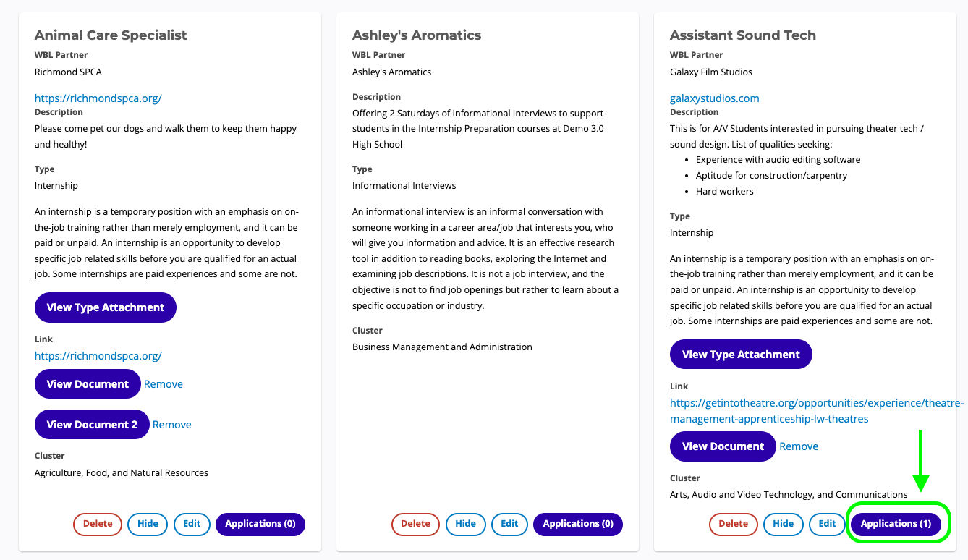This screenshot has height=560, width=968.
Task: Open Applications (1) for Assistant Sound Tech
Action: click(896, 524)
